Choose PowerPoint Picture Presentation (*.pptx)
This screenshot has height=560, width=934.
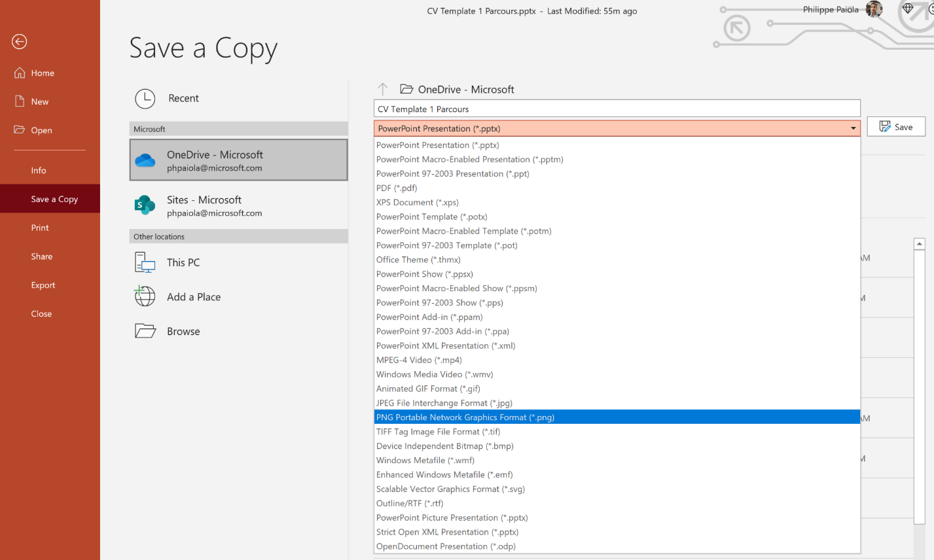click(x=617, y=518)
